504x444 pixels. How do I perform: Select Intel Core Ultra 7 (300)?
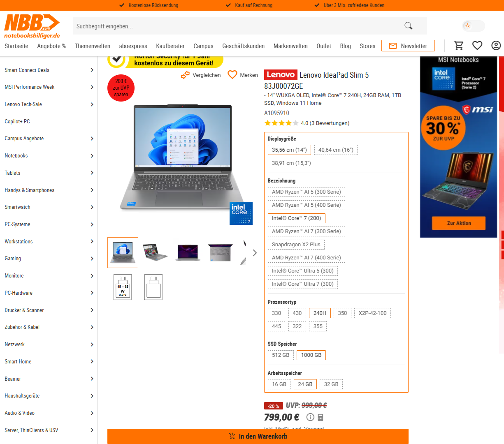coord(303,284)
